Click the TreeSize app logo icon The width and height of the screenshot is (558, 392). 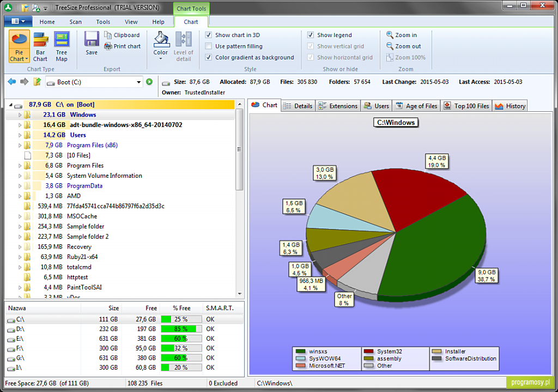(8, 7)
